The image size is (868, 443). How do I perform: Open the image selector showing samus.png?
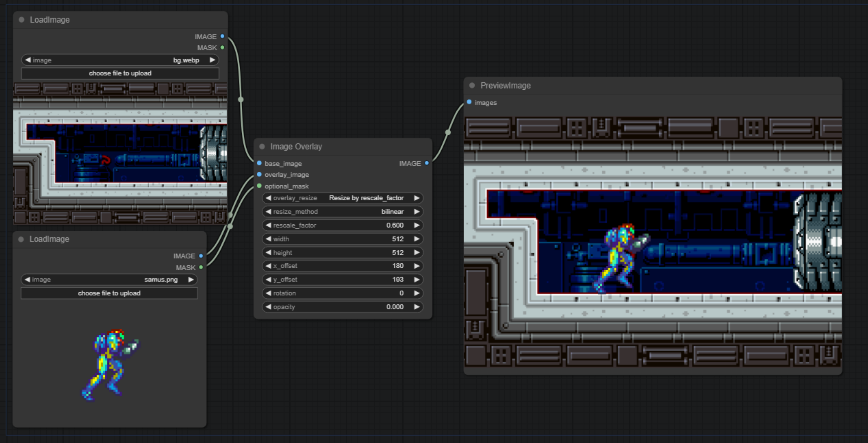[x=109, y=279]
